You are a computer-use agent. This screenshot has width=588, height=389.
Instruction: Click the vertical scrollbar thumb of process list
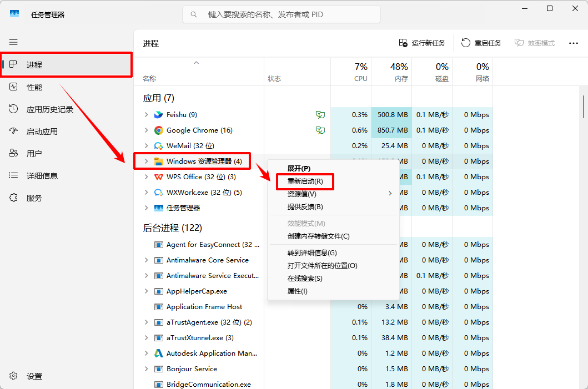click(584, 107)
